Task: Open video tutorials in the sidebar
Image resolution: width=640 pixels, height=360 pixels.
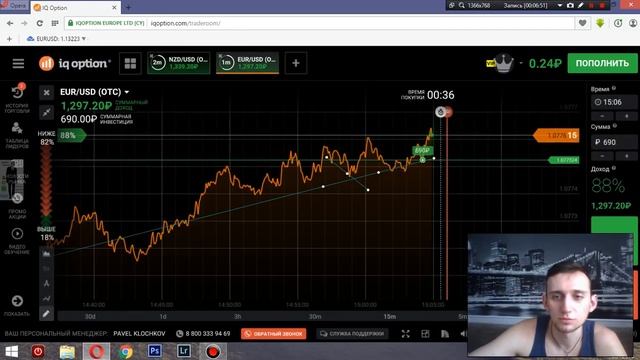Action: click(x=17, y=241)
